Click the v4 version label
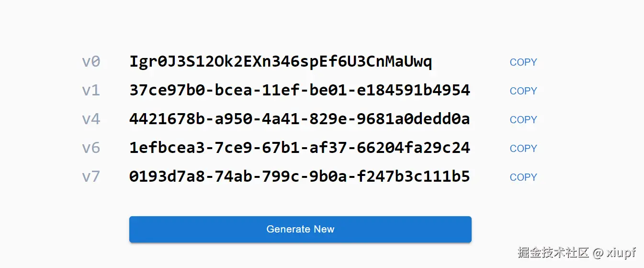The width and height of the screenshot is (644, 268). [91, 119]
